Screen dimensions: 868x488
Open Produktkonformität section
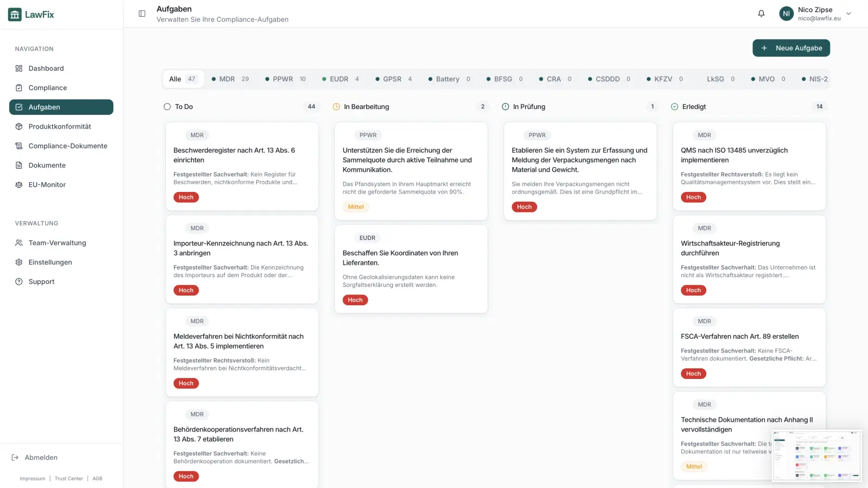coord(61,126)
